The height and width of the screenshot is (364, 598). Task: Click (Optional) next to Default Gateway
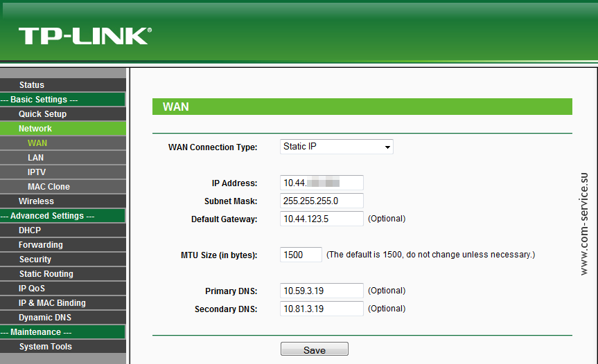[387, 219]
